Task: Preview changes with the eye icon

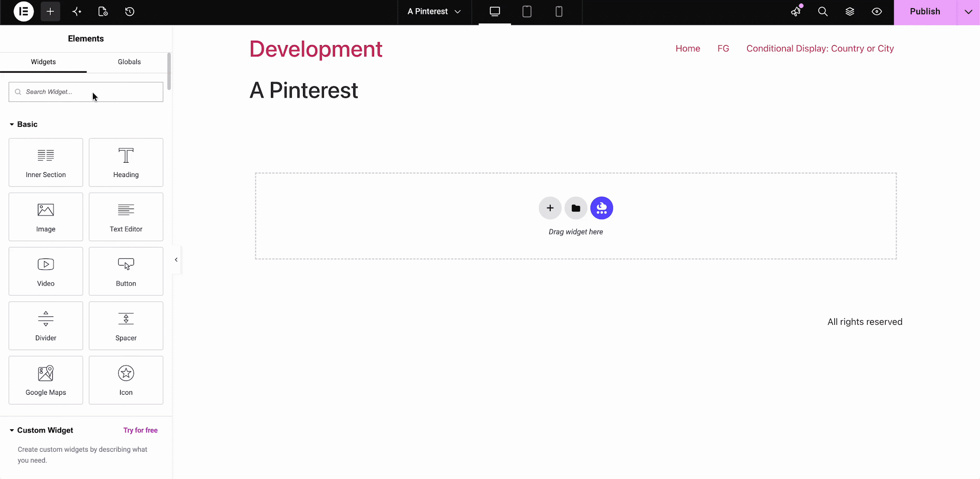Action: pyautogui.click(x=877, y=11)
